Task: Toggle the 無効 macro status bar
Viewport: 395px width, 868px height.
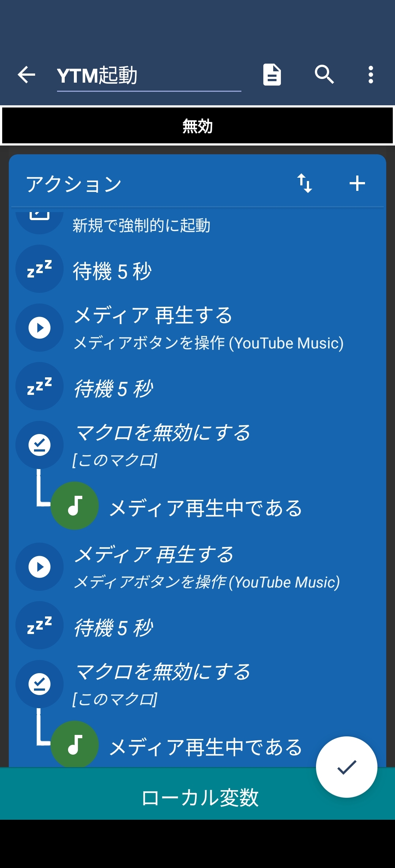Action: (197, 126)
